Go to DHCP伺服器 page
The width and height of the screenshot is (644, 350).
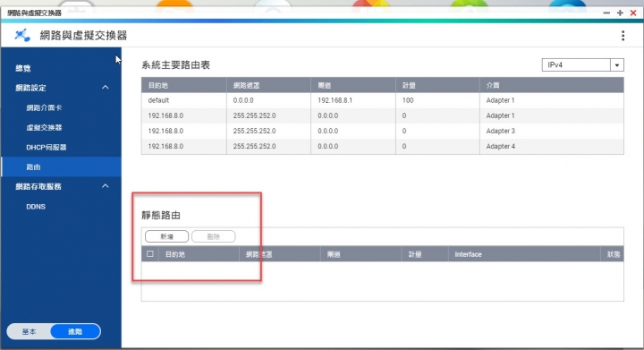(x=47, y=147)
